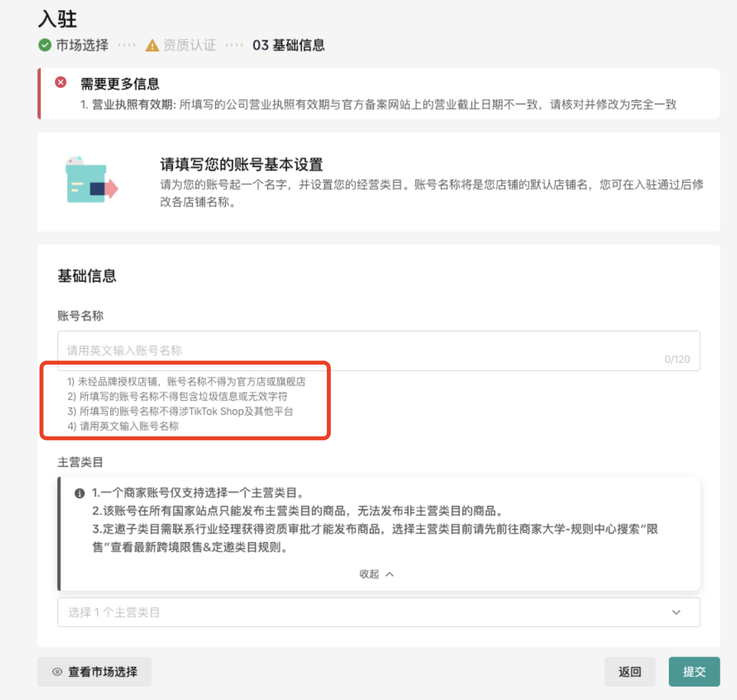The width and height of the screenshot is (737, 700).
Task: Click the 需要更多信息 alert heading
Action: (x=120, y=84)
